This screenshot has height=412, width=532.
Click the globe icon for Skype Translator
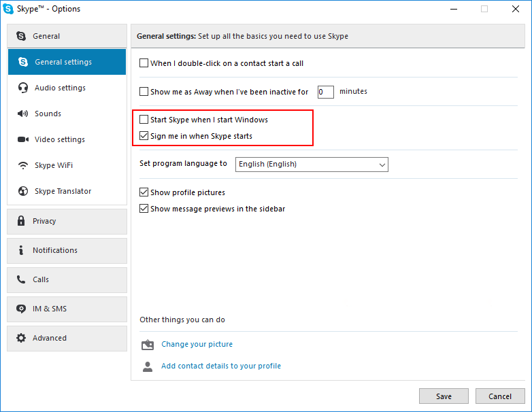pos(23,191)
